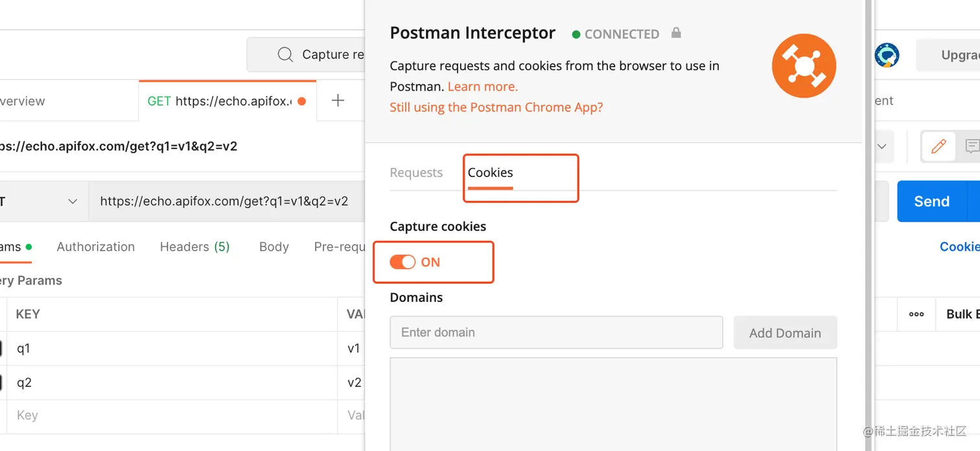980x451 pixels.
Task: Click the Learn more link
Action: 482,86
